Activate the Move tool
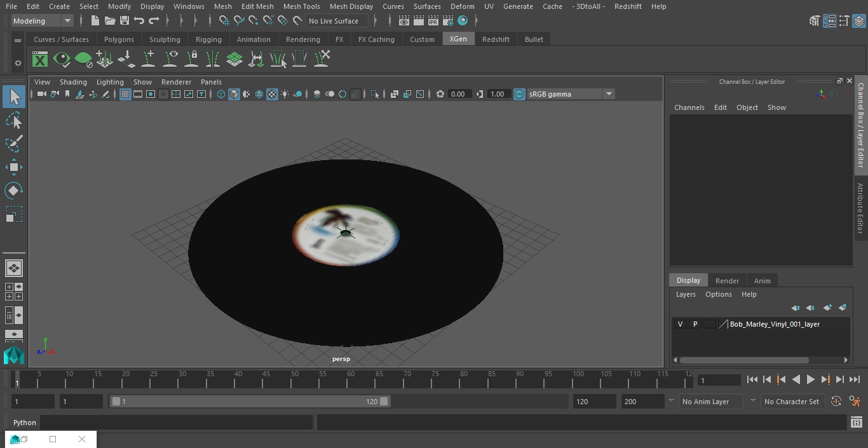This screenshot has height=448, width=868. 14,168
